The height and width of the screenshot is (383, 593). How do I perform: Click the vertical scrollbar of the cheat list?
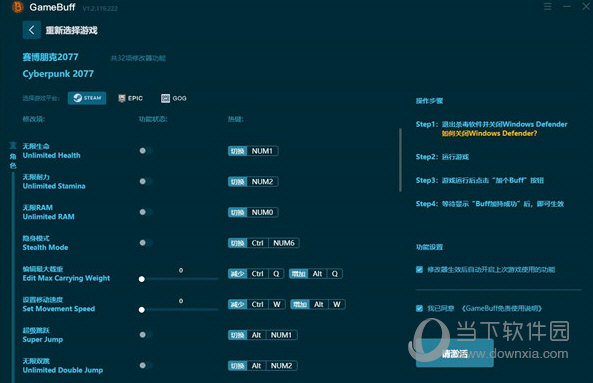tap(400, 160)
